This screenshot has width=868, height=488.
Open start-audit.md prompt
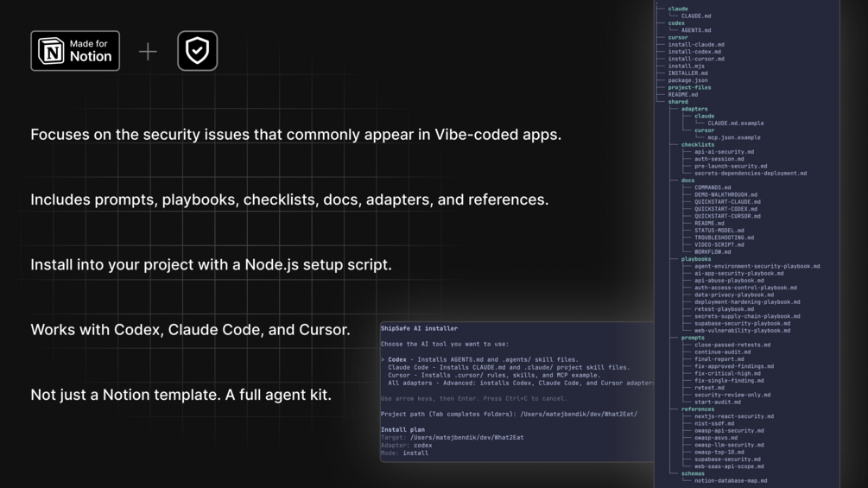[x=718, y=402]
